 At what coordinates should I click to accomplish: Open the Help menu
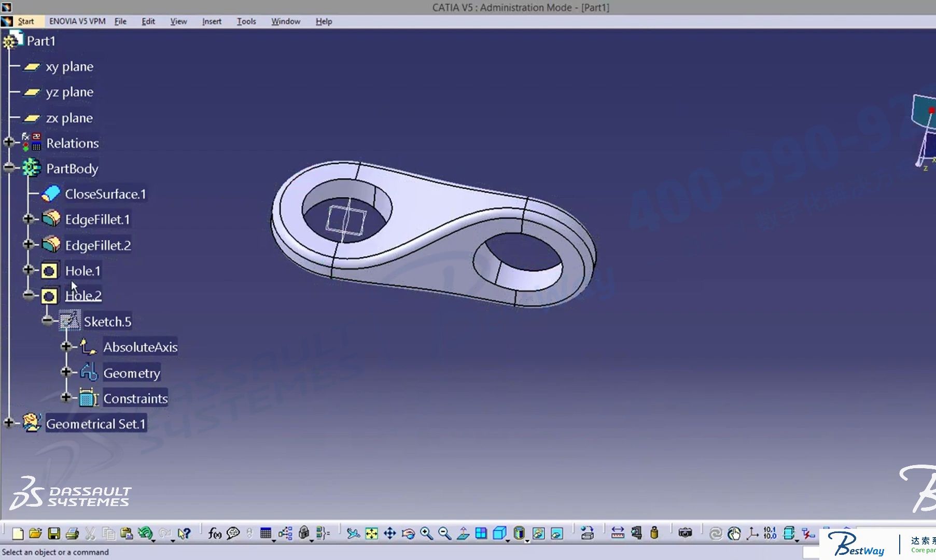coord(324,21)
